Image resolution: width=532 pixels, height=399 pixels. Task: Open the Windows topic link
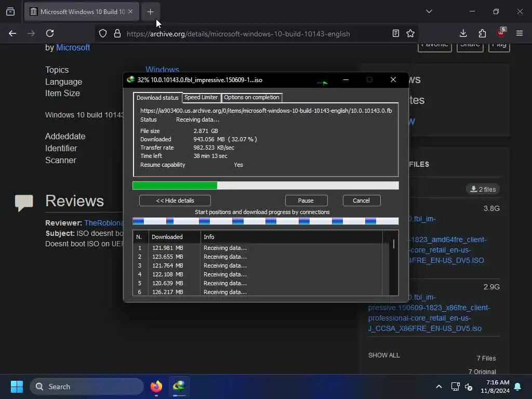(x=162, y=69)
